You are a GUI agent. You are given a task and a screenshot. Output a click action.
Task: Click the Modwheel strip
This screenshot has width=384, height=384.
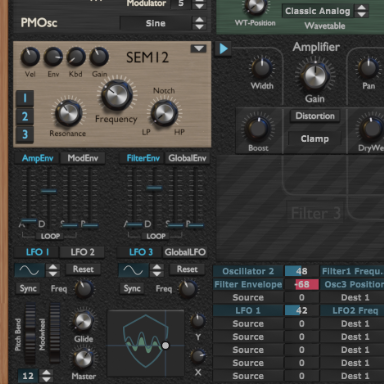(55, 333)
